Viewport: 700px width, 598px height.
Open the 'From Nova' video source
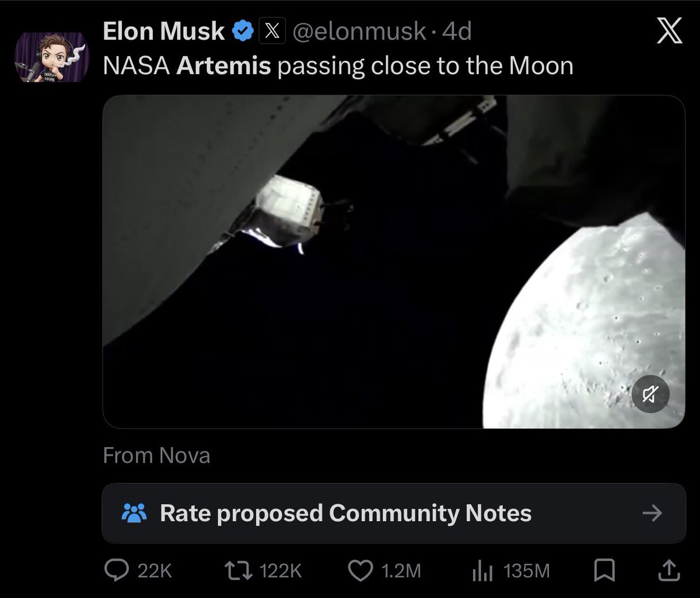156,455
